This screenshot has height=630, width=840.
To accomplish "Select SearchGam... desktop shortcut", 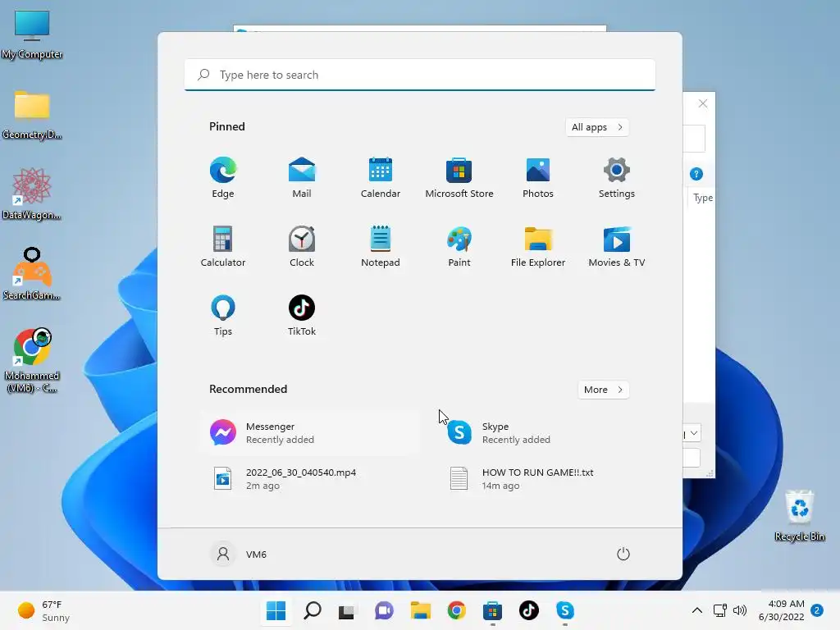I will (32, 274).
